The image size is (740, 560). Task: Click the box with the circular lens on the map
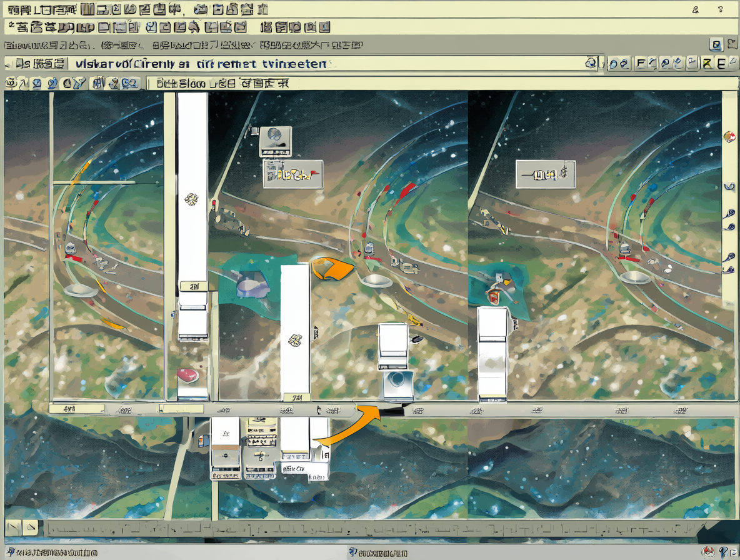(397, 384)
